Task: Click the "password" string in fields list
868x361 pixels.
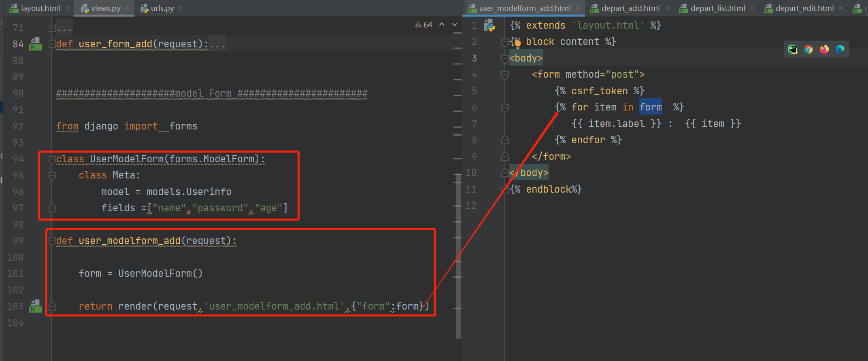Action: [x=220, y=208]
